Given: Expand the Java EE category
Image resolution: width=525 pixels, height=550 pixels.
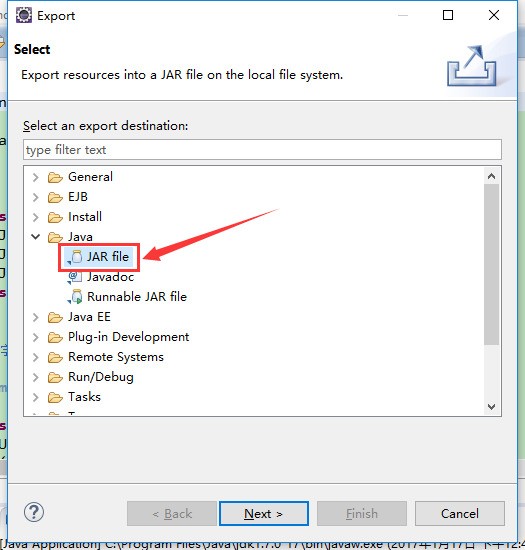Looking at the screenshot, I should point(35,317).
